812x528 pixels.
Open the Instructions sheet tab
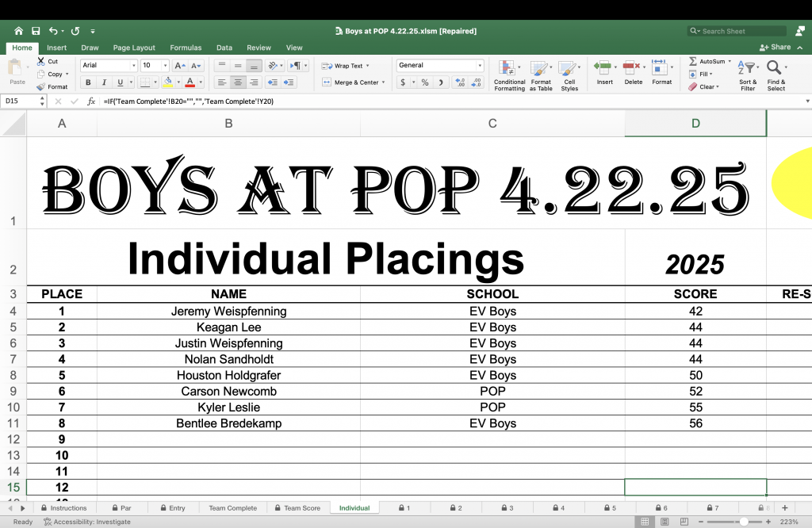64,508
